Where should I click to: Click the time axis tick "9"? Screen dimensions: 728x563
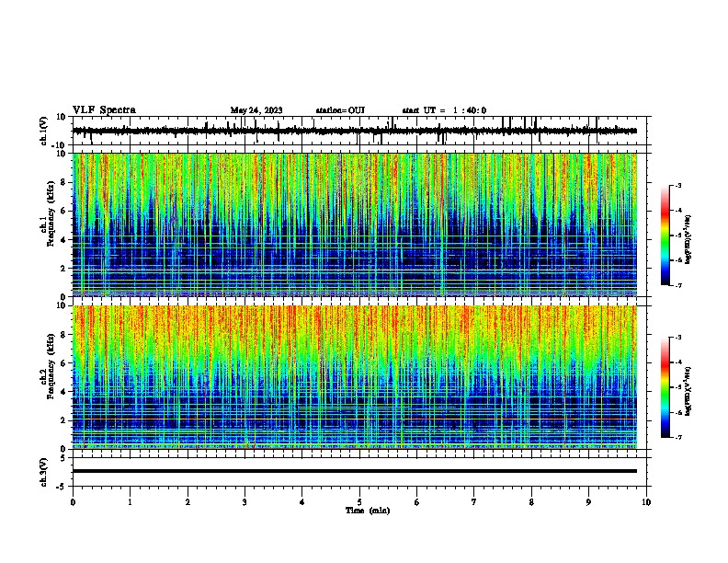point(588,502)
